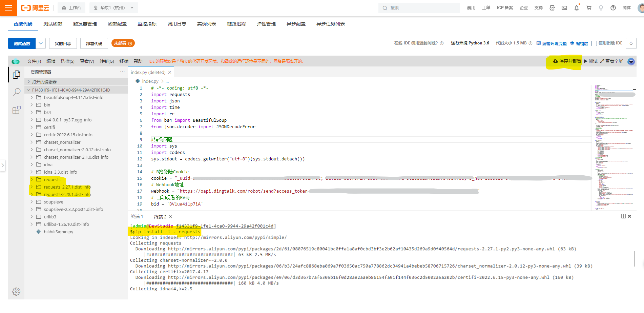Click the 部署代码 button
Viewport: 644px width, 313px height.
click(x=94, y=43)
